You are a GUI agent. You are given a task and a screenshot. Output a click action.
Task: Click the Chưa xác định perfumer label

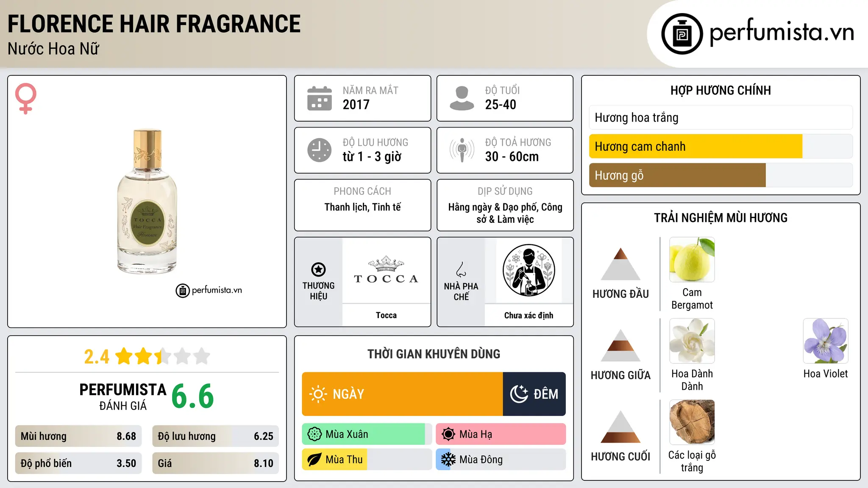pos(529,315)
